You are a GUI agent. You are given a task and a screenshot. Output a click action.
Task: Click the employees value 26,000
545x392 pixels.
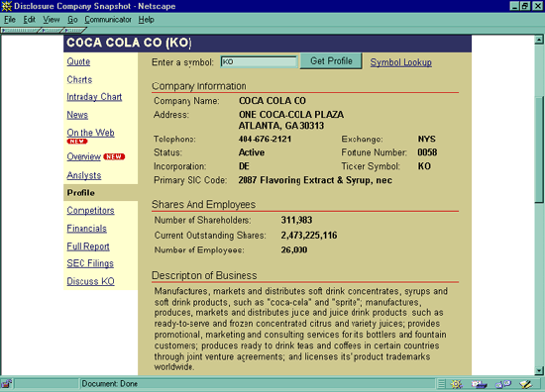(294, 250)
